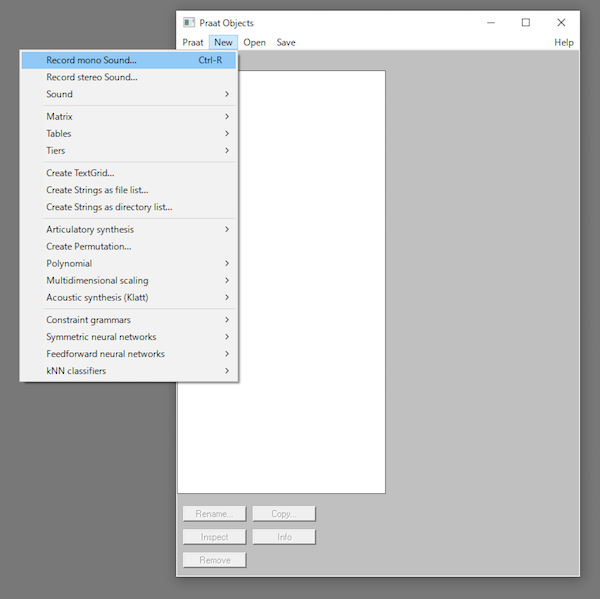
Task: Select Create TextGrid menu item
Action: 80,173
